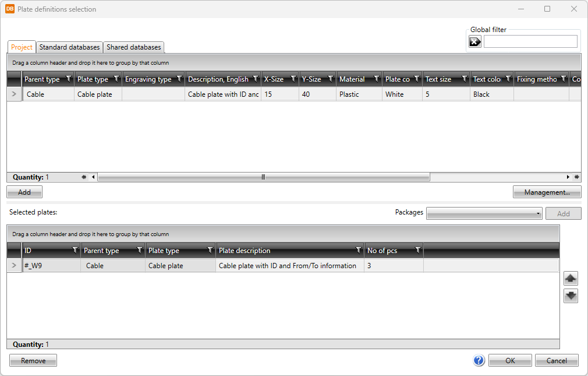Click into the Global filter text field

pyautogui.click(x=530, y=41)
